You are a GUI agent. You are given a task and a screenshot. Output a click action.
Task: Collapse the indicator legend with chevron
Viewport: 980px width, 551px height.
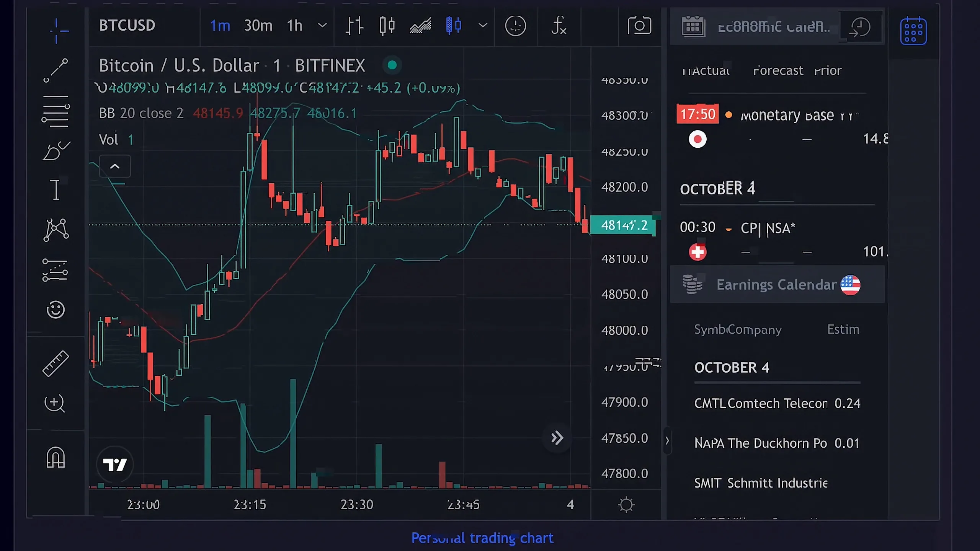click(x=115, y=166)
